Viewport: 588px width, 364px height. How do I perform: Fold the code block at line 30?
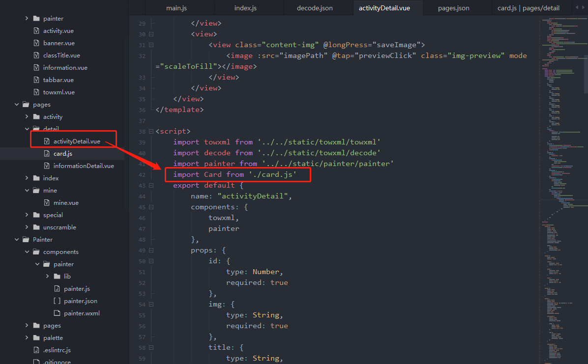151,34
